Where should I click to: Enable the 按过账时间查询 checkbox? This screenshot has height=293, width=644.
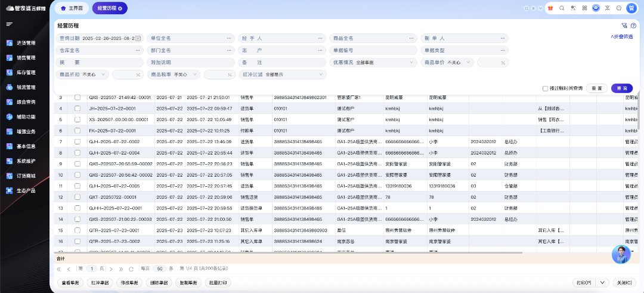(x=546, y=88)
